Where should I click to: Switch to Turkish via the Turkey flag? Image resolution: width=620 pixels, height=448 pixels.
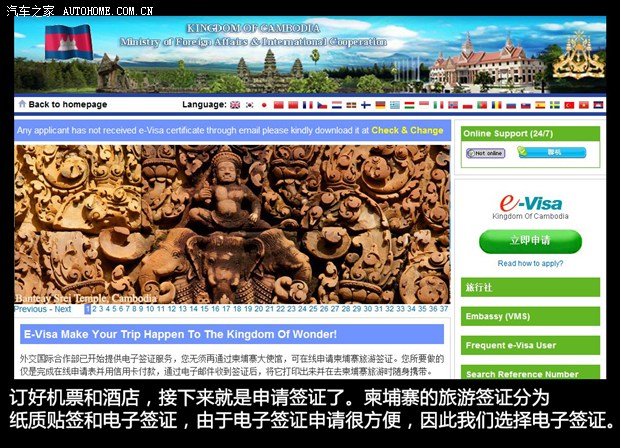tap(569, 104)
